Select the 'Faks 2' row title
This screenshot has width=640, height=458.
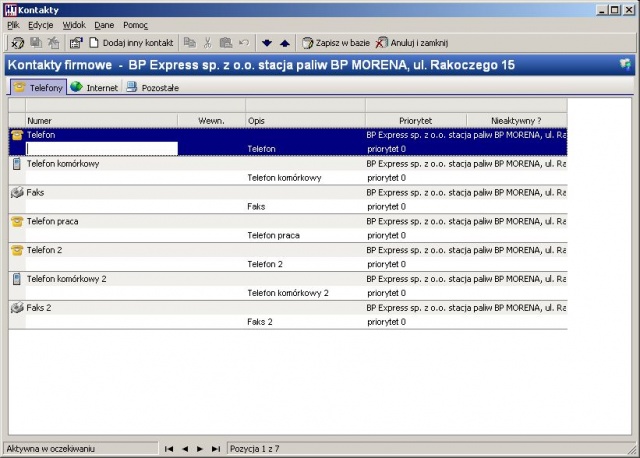(39, 307)
